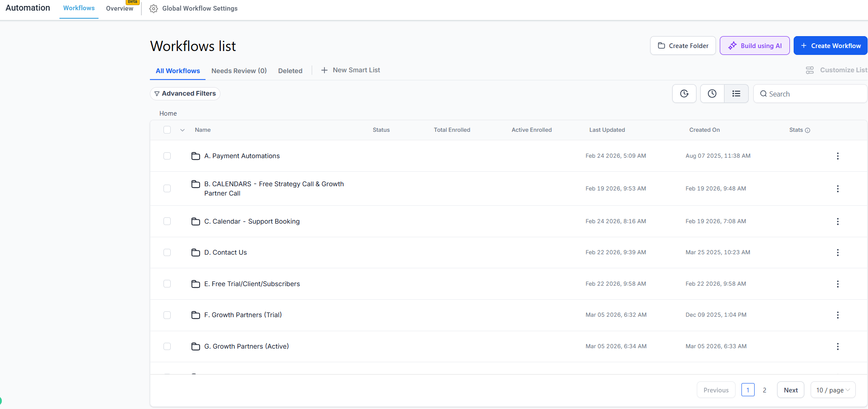
Task: Open three-dot menu for F. Growth Partners (Trial)
Action: [x=837, y=315]
